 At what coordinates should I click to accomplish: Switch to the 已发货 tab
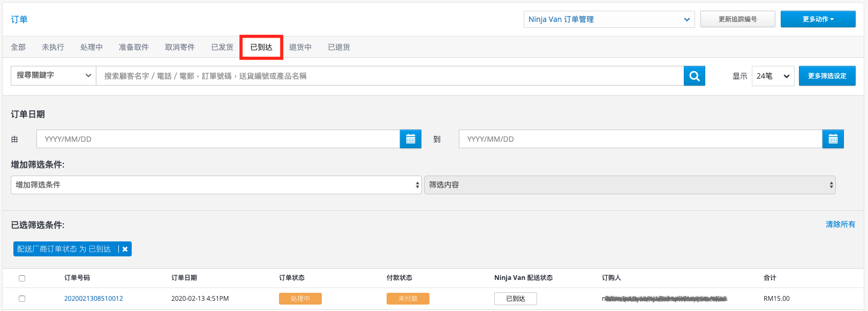pos(222,47)
